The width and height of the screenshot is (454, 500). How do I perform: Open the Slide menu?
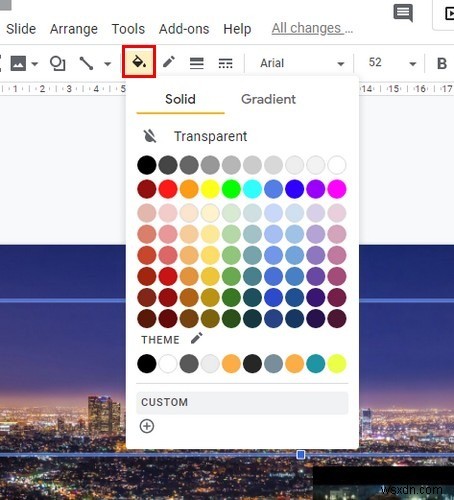21,29
